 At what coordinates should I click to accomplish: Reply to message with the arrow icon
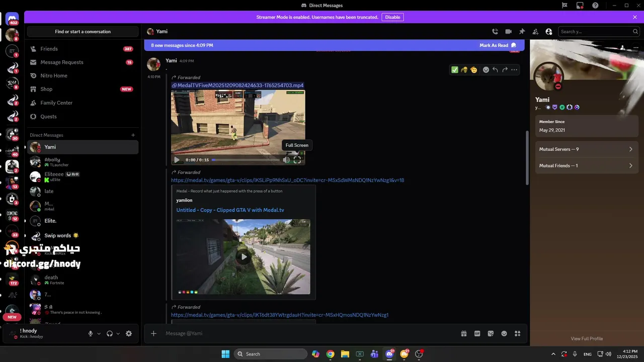[x=495, y=70]
